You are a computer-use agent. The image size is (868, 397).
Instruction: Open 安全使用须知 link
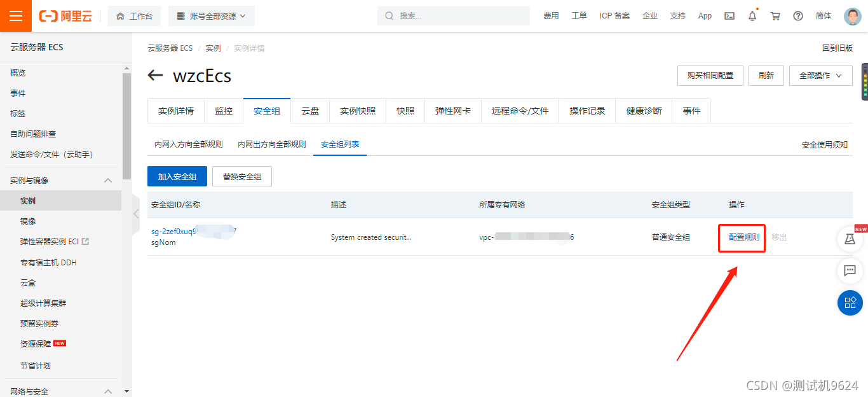(x=825, y=144)
